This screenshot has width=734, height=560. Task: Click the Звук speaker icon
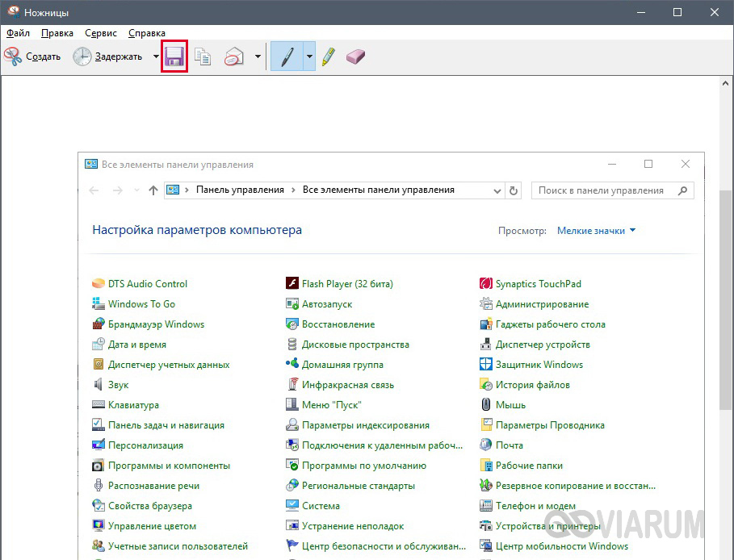(x=99, y=384)
